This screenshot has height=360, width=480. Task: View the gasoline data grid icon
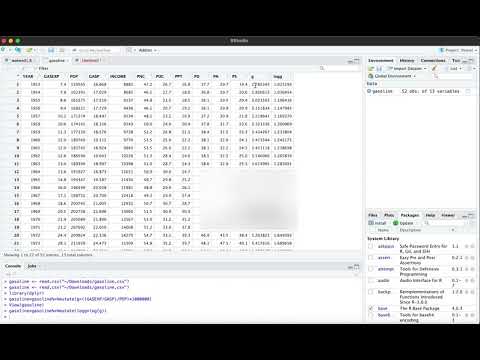(x=468, y=91)
